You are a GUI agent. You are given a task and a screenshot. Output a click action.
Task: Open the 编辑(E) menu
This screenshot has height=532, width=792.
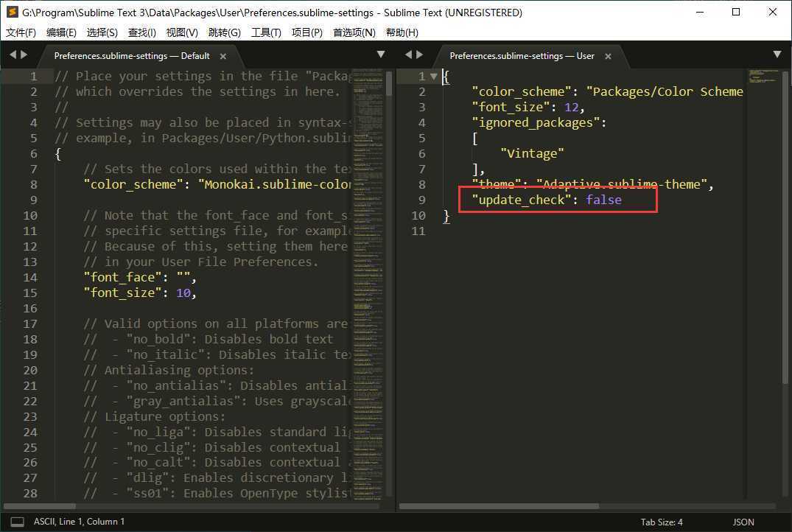coord(61,33)
